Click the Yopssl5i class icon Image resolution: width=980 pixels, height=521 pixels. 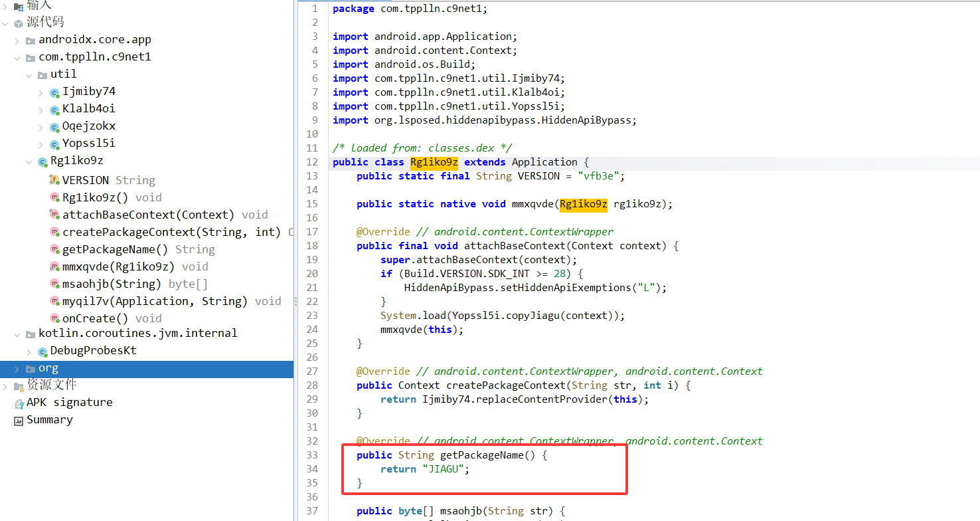tap(54, 144)
